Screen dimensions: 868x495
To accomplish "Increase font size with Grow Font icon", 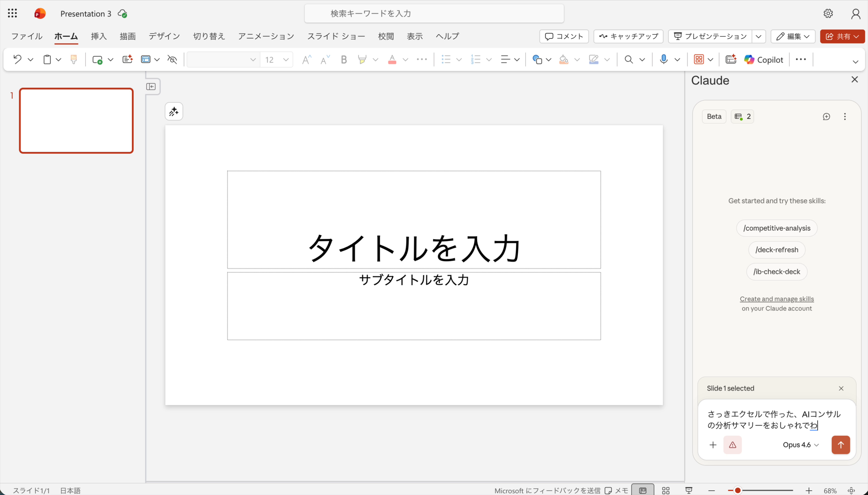I will tap(306, 59).
